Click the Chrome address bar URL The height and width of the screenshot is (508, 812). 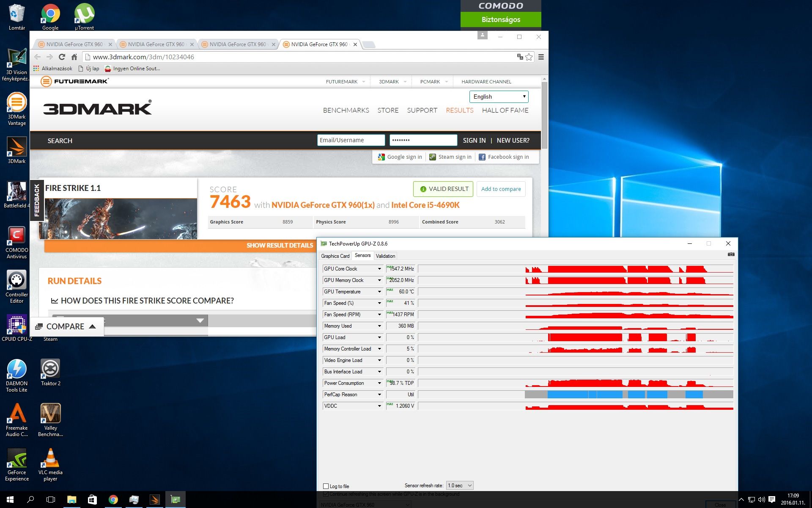(x=143, y=57)
